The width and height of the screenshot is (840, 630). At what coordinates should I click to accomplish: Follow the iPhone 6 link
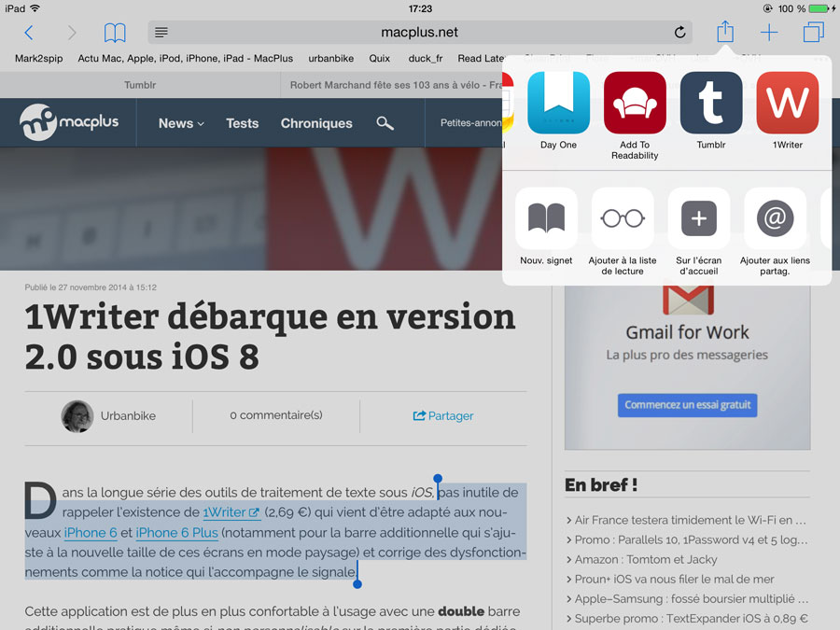tap(91, 533)
